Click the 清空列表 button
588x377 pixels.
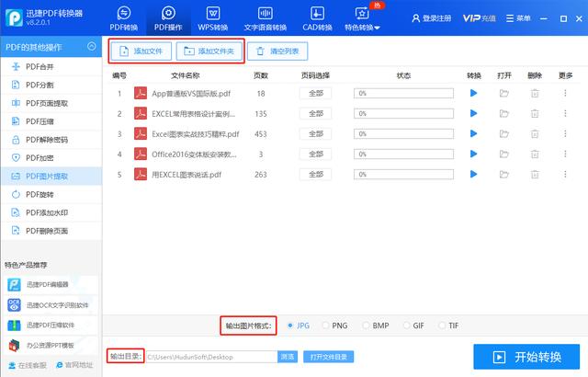tap(277, 51)
